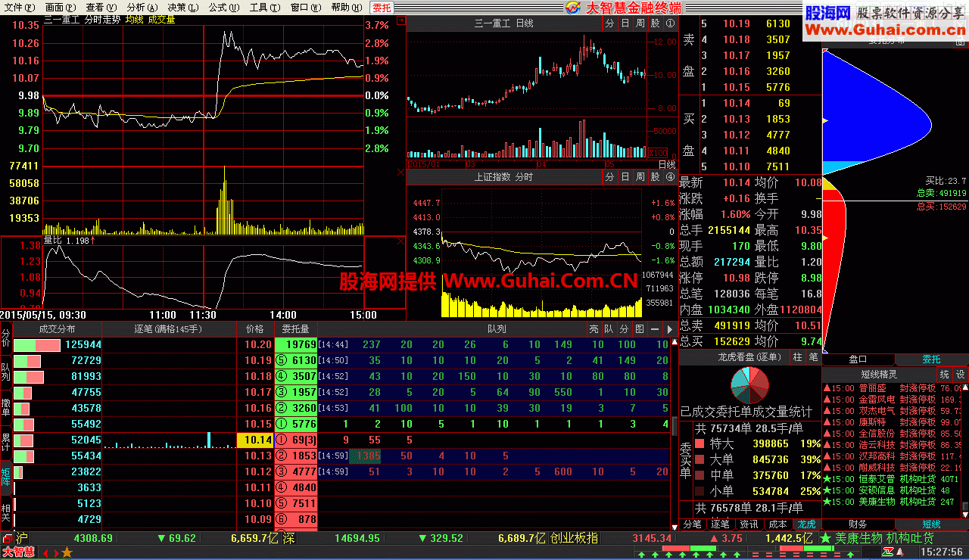Image resolution: width=969 pixels, height=560 pixels.
Task: Switch to 成本 tab
Action: coord(777,524)
